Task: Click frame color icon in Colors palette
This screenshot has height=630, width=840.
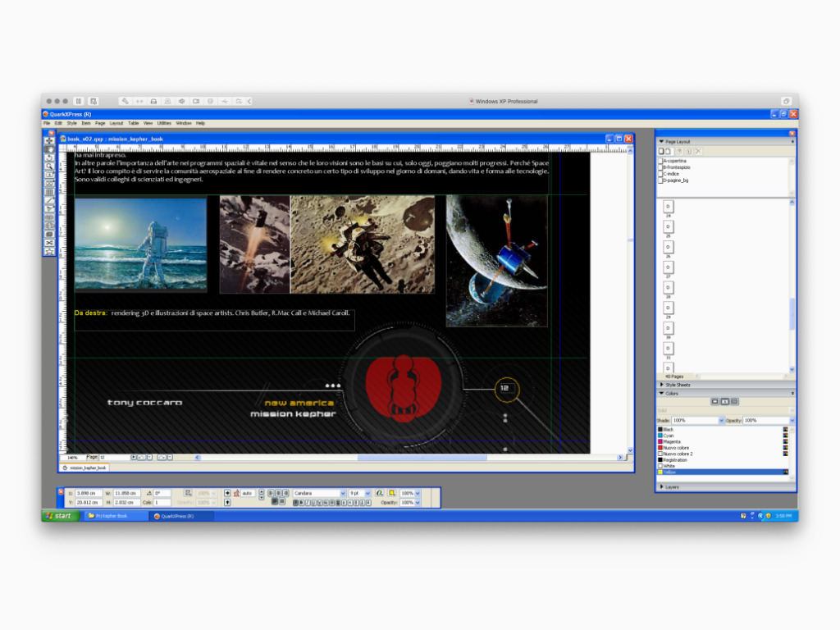Action: coord(715,402)
